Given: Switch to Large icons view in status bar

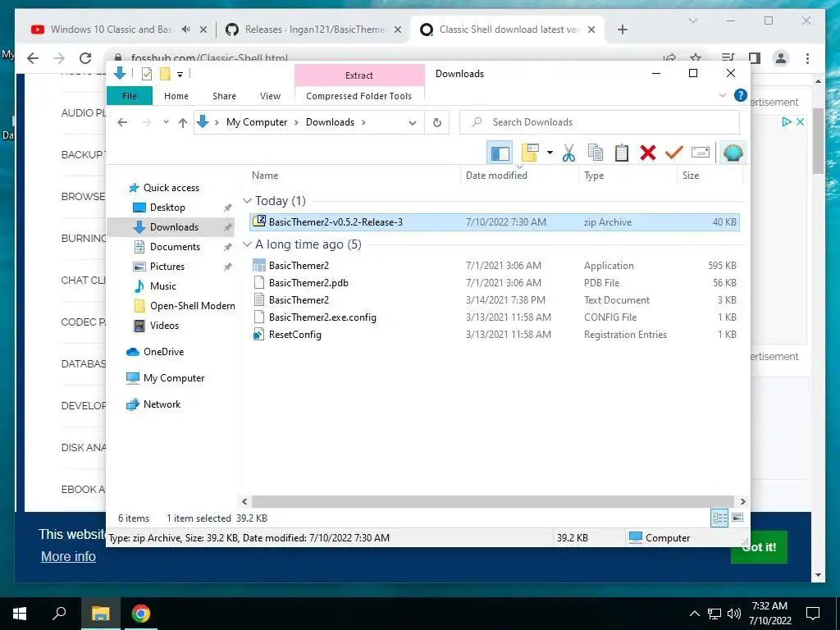Looking at the screenshot, I should click(737, 518).
